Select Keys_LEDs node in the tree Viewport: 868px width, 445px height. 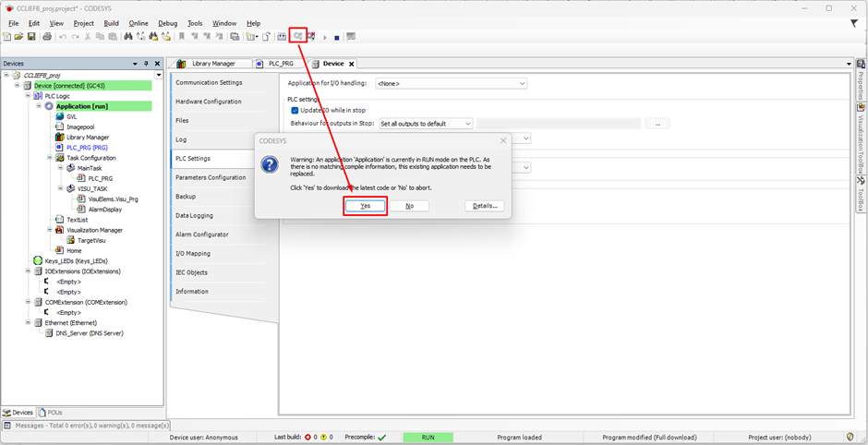coord(76,260)
